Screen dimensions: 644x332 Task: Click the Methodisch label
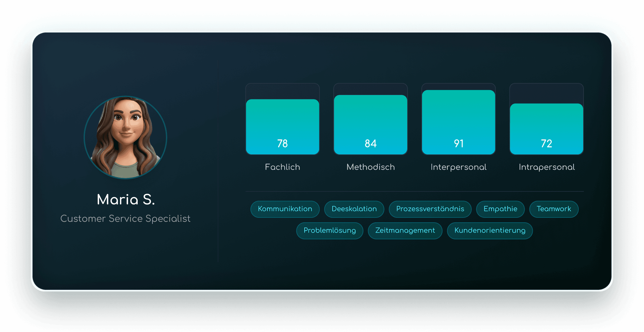(370, 167)
